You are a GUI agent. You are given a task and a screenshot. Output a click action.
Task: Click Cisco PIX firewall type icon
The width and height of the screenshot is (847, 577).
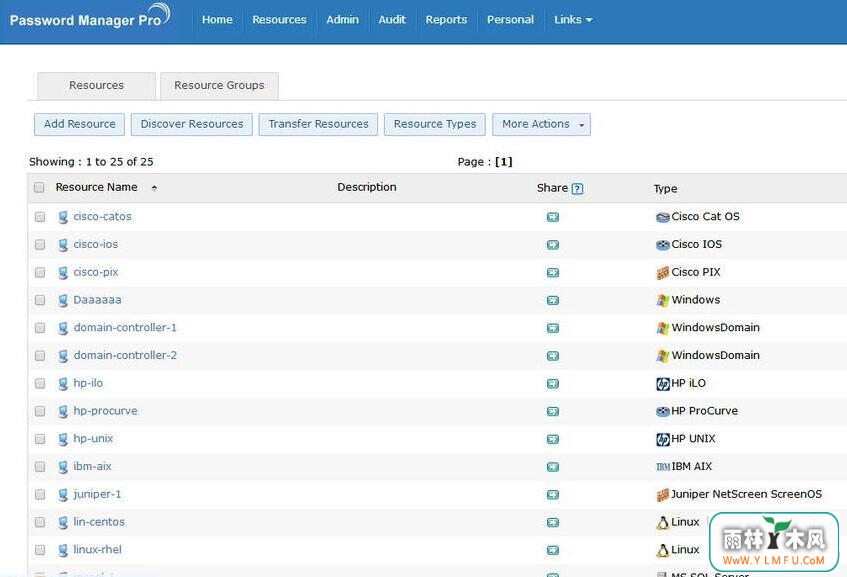[662, 273]
